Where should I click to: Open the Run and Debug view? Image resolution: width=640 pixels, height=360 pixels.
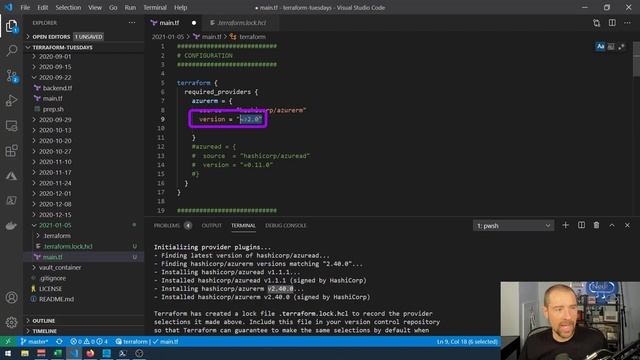coord(11,101)
